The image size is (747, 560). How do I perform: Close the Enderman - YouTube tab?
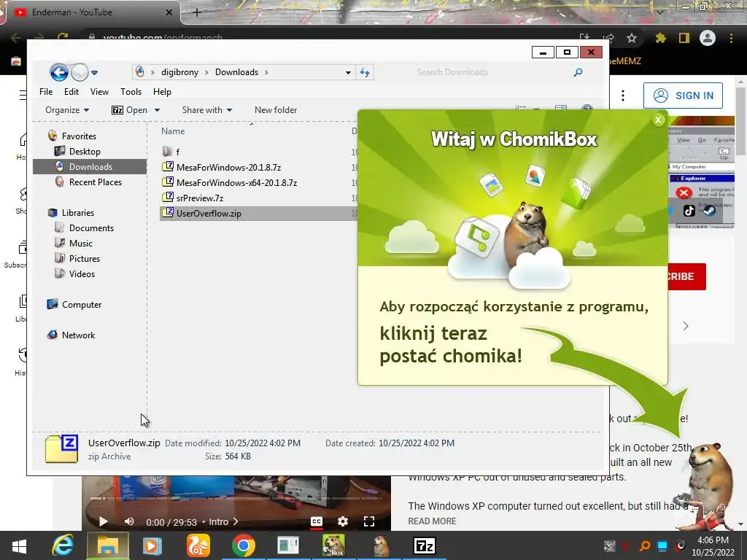coord(169,12)
